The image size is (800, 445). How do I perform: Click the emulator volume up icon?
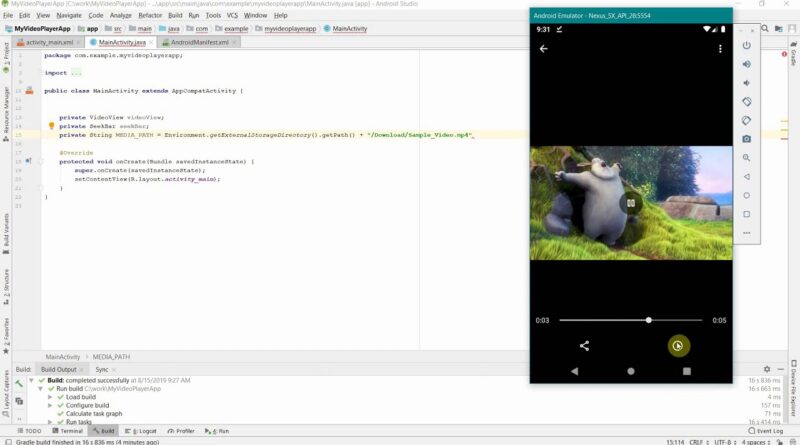(746, 64)
